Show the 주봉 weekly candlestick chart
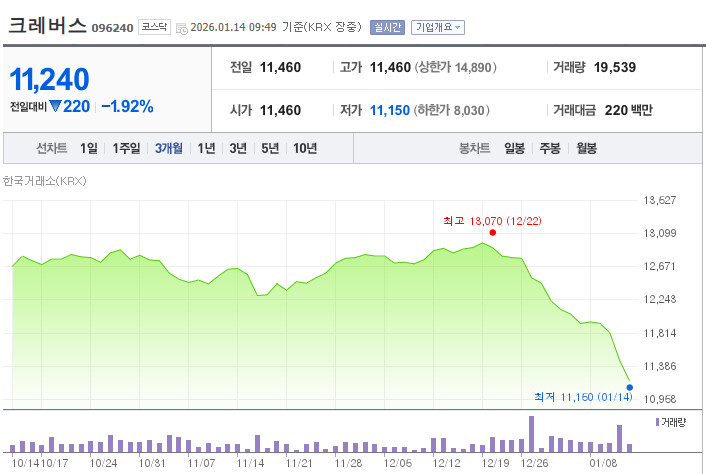Image resolution: width=706 pixels, height=474 pixels. pos(550,148)
